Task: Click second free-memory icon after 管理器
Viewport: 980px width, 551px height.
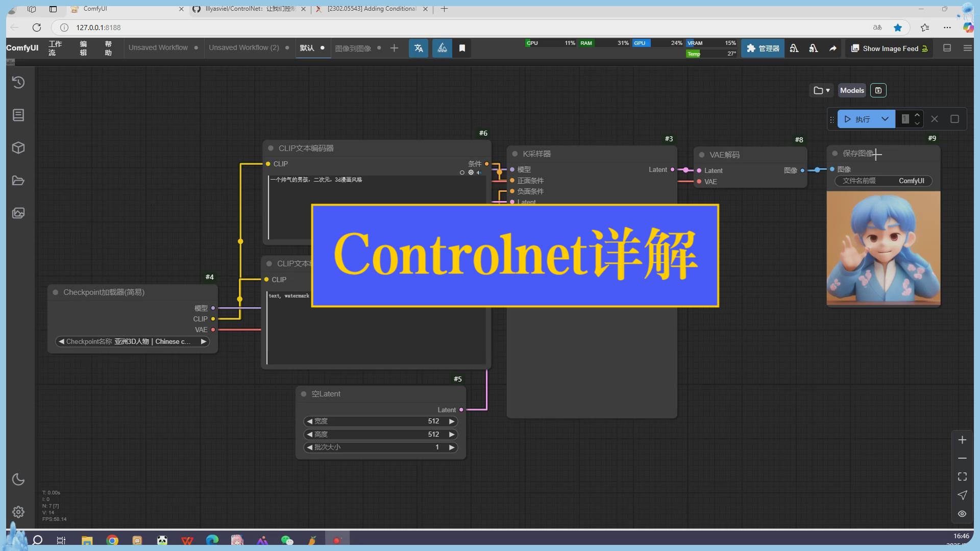Action: (814, 48)
